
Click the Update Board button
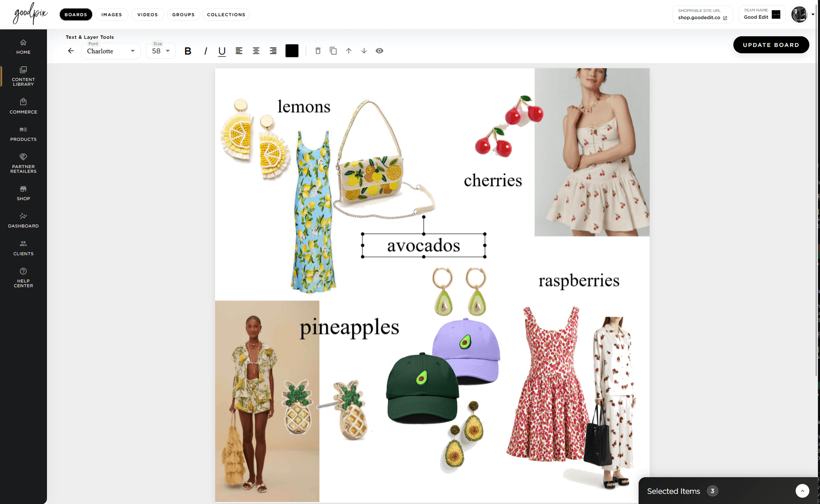click(x=771, y=45)
